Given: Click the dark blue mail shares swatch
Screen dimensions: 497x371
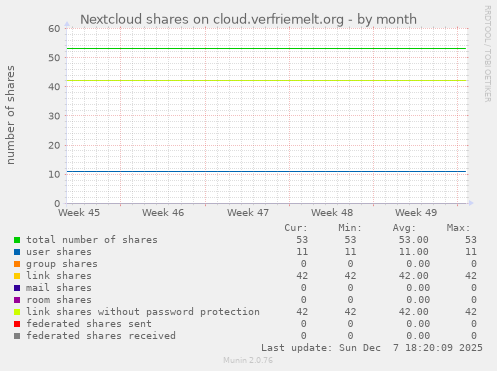Looking at the screenshot, I should [x=17, y=288].
